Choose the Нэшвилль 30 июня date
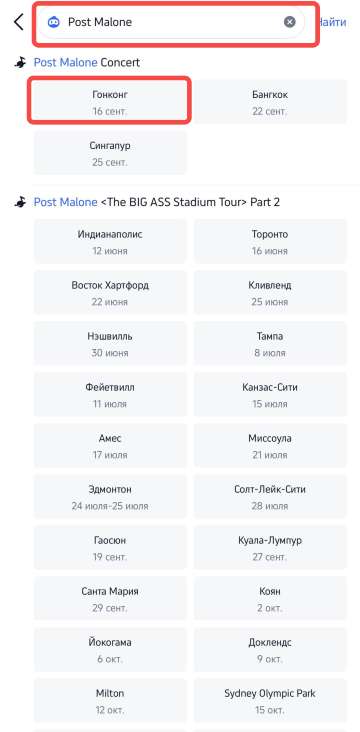 pyautogui.click(x=110, y=344)
